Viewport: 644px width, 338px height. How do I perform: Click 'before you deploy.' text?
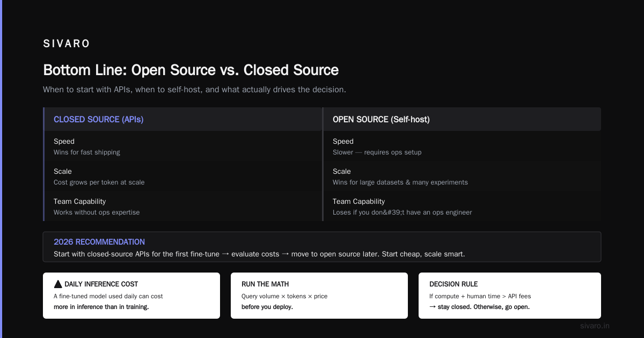[267, 307]
